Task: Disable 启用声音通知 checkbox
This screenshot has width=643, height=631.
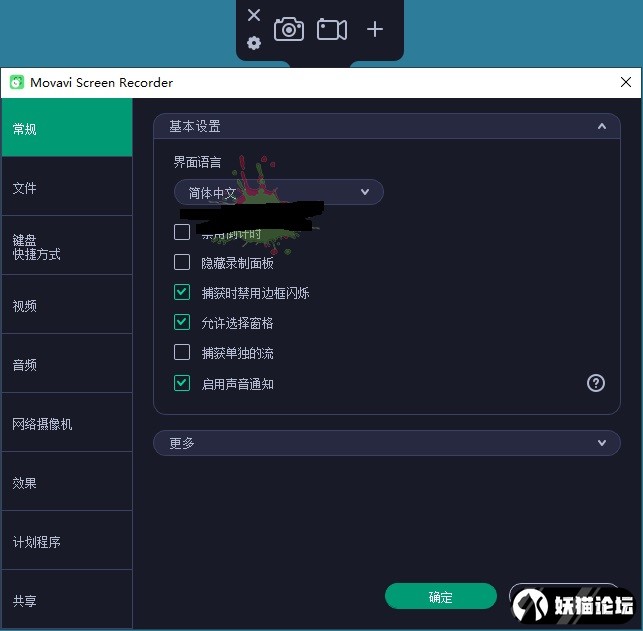Action: tap(182, 383)
